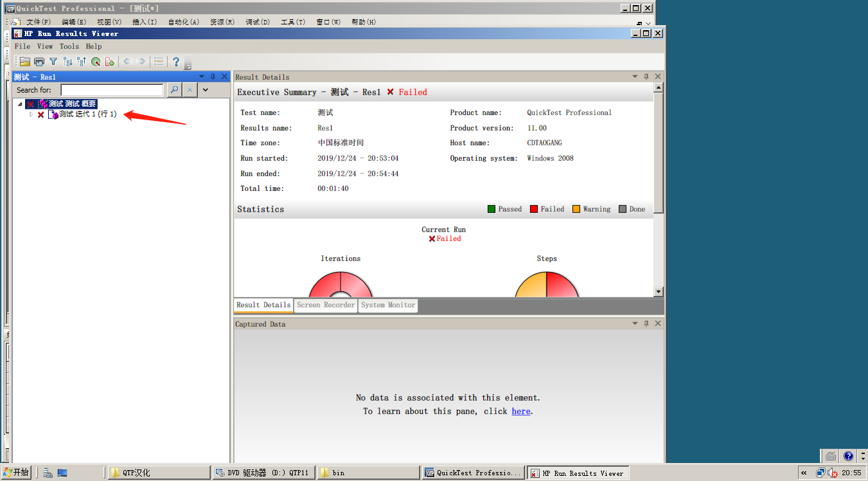The image size is (868, 481).
Task: Open results with the folder toolbar icon
Action: pos(25,62)
